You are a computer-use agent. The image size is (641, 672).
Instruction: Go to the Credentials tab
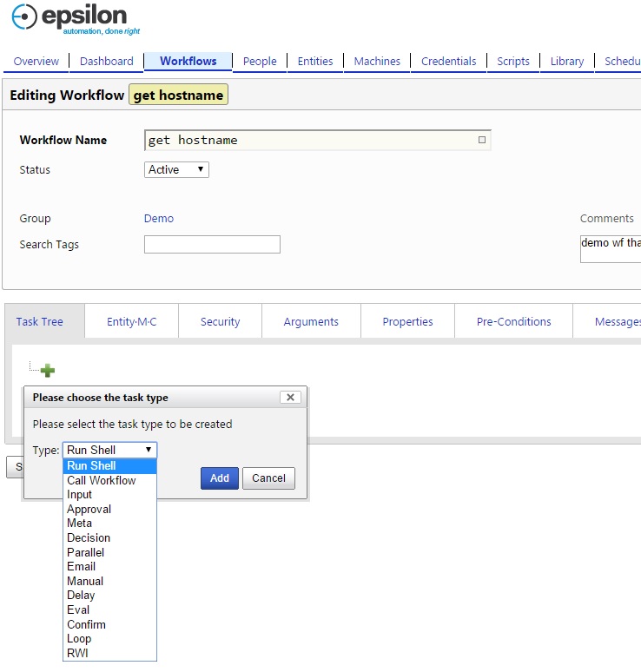coord(448,62)
